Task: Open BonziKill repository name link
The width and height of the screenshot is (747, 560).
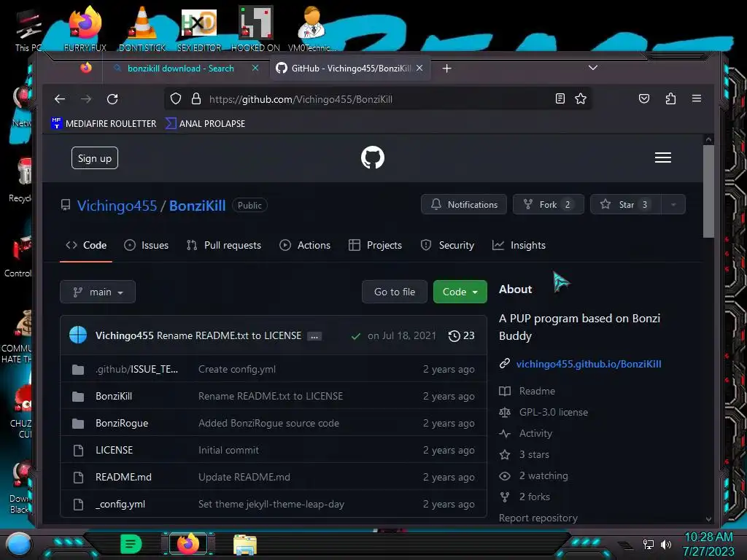Action: coord(197,206)
